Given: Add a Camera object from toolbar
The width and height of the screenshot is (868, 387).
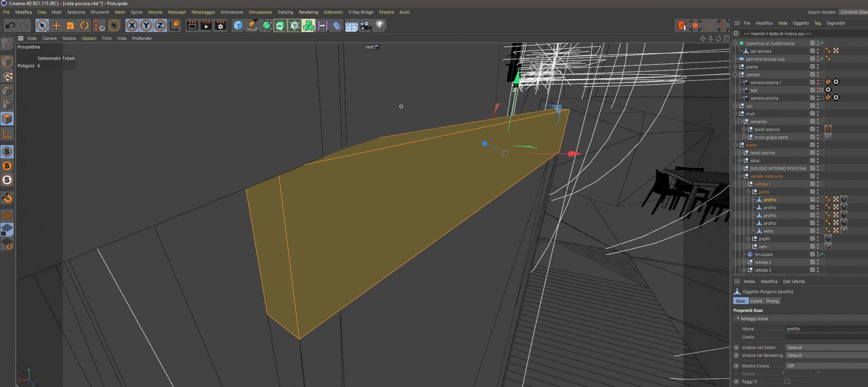Looking at the screenshot, I should point(366,25).
